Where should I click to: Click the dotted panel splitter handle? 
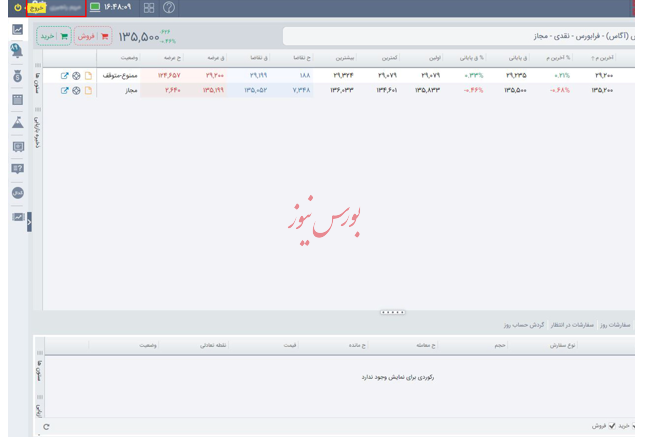392,312
